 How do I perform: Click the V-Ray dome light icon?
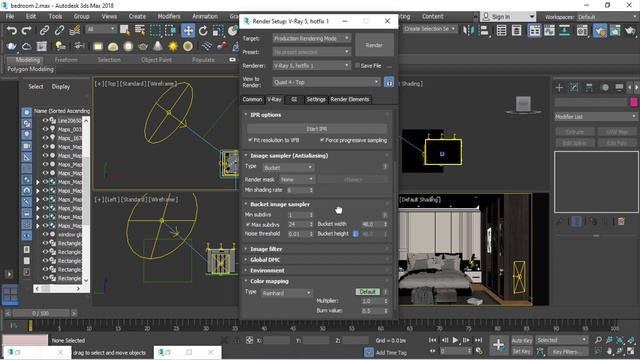tap(113, 47)
